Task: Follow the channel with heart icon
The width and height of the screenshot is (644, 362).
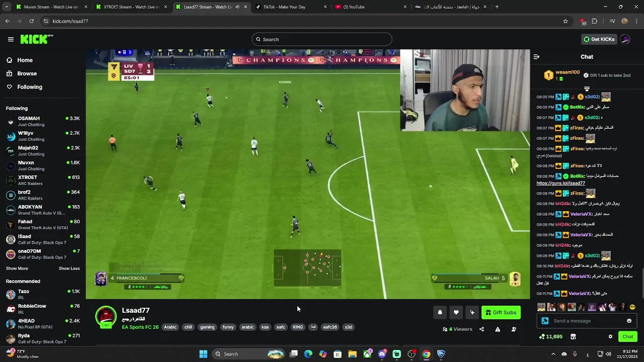Action: (456, 312)
